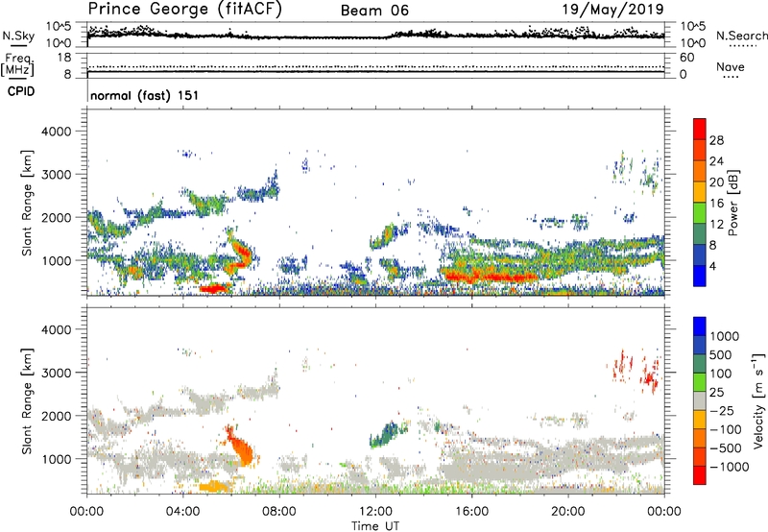Click the N.Sky axis label
This screenshot has height=532, width=768.
coord(18,36)
